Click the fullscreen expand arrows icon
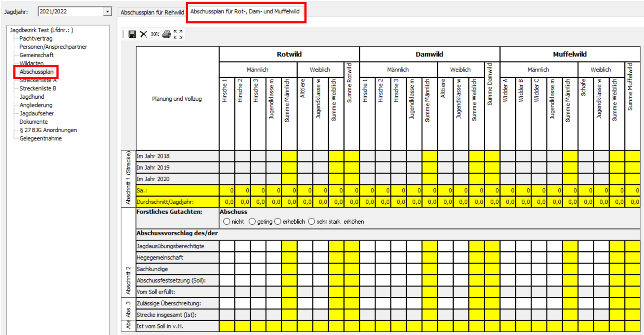644x335 pixels. point(178,34)
